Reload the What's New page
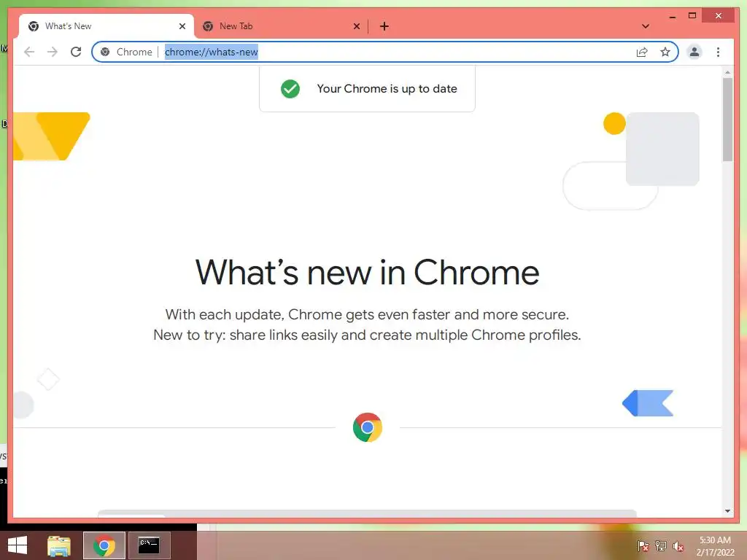 [76, 52]
